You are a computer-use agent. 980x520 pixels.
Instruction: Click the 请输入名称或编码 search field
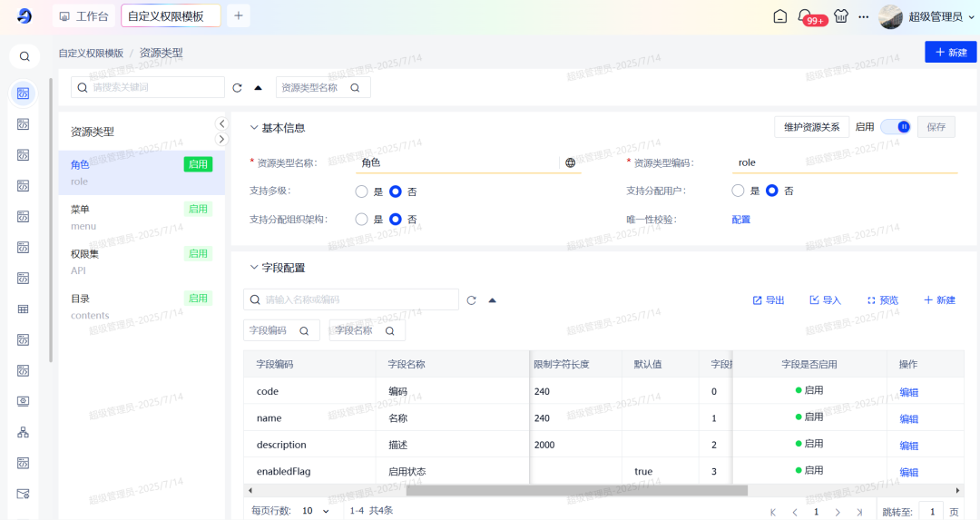click(359, 299)
